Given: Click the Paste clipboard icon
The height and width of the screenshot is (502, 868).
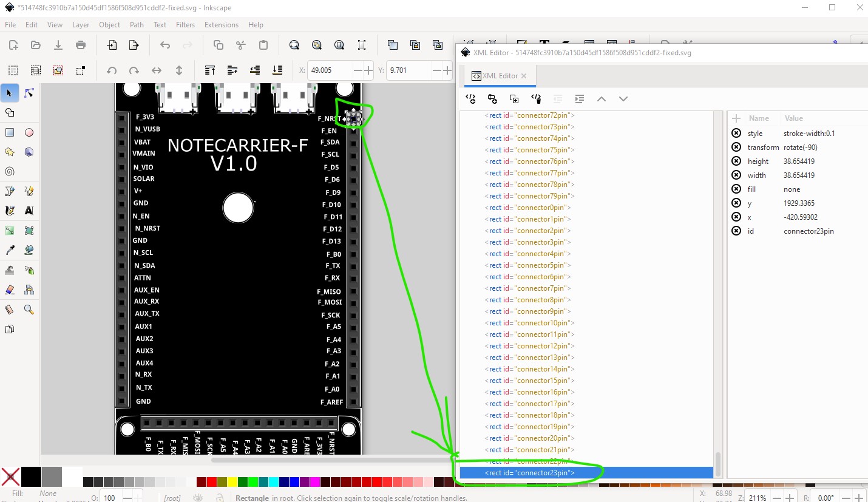Looking at the screenshot, I should pyautogui.click(x=263, y=45).
